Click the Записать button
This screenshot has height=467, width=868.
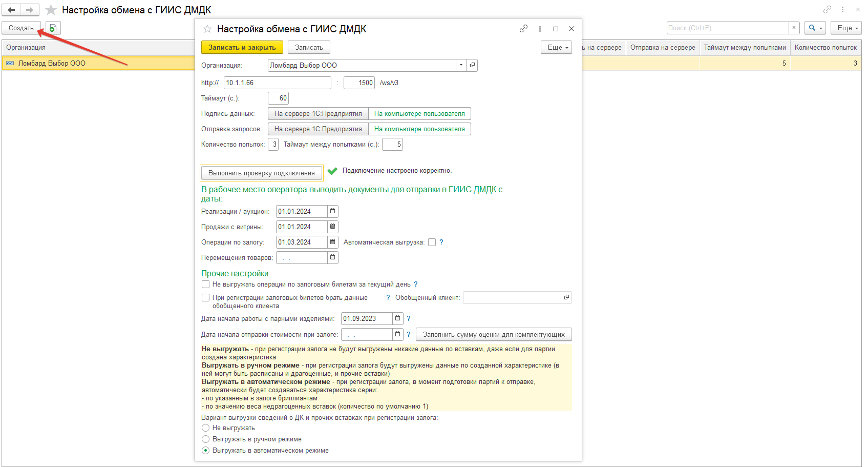[x=309, y=47]
